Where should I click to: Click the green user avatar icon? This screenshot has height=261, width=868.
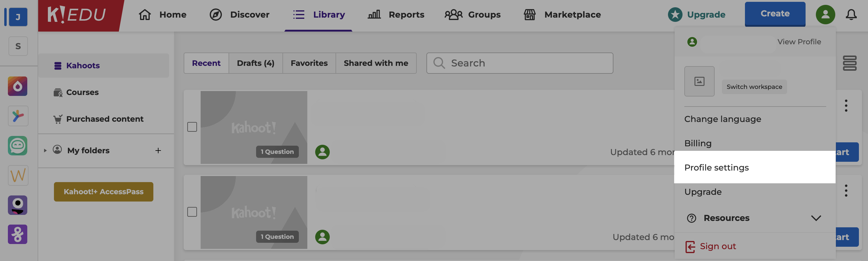click(x=825, y=15)
